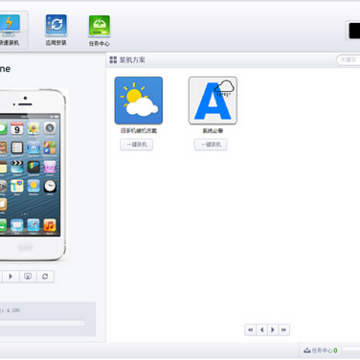Select the blue weather sun-cloud scheme thumbnail
This screenshot has height=360, width=360.
(139, 100)
